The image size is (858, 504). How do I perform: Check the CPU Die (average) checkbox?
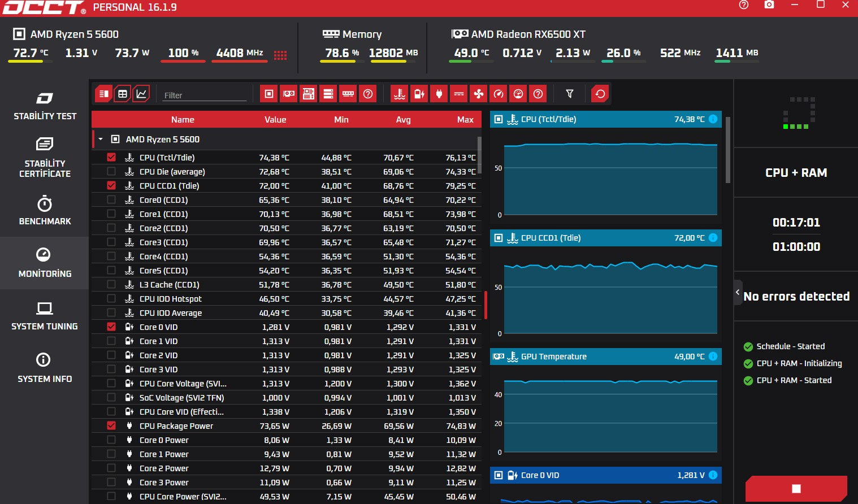[x=111, y=171]
